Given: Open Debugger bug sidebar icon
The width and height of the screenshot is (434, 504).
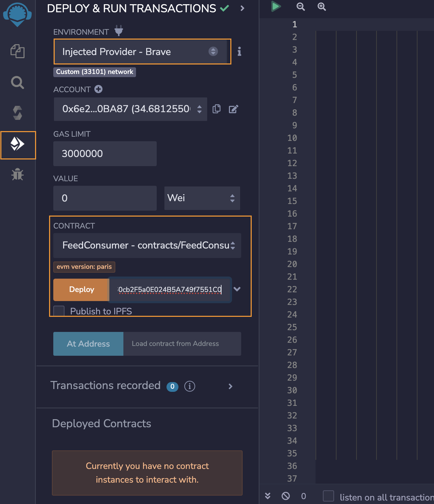Looking at the screenshot, I should [17, 174].
